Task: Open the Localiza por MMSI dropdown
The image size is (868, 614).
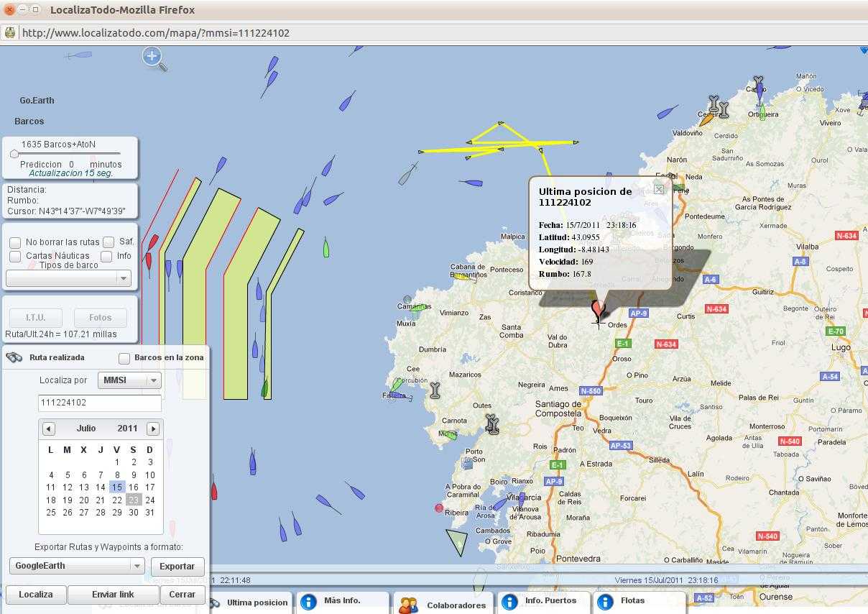Action: click(x=129, y=380)
